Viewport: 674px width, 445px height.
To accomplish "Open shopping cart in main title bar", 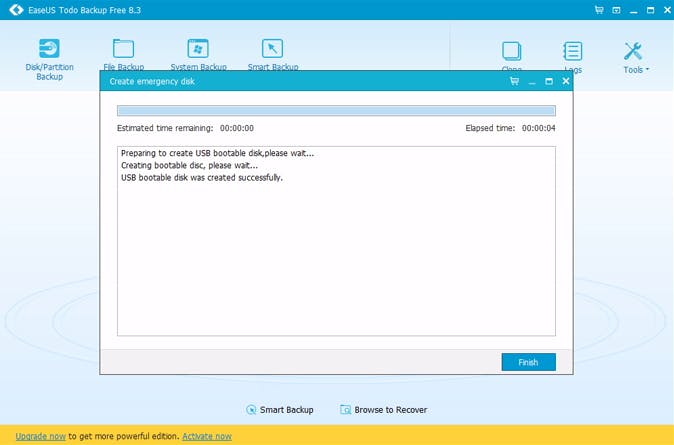I will 599,9.
